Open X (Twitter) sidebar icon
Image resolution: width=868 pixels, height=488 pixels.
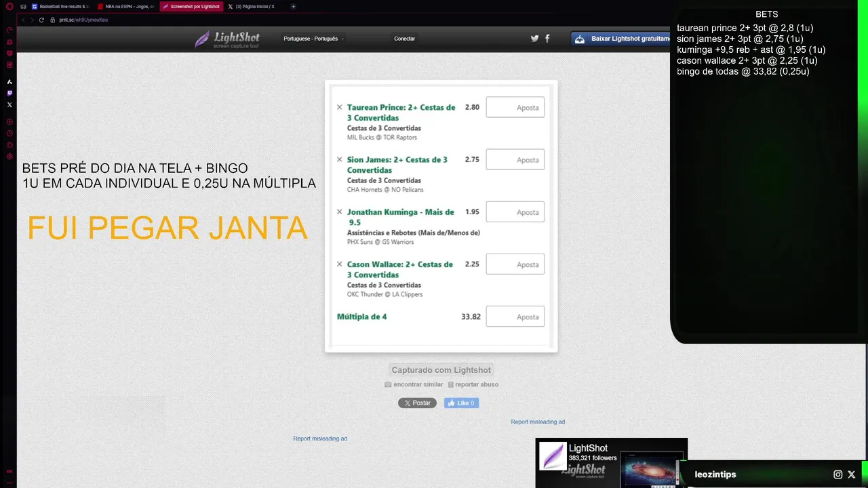pyautogui.click(x=9, y=104)
